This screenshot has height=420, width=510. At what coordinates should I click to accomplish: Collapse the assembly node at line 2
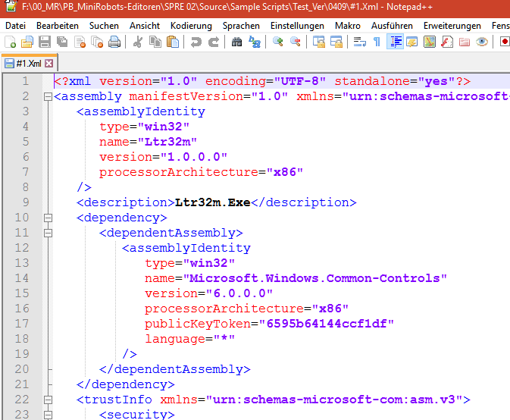click(48, 96)
